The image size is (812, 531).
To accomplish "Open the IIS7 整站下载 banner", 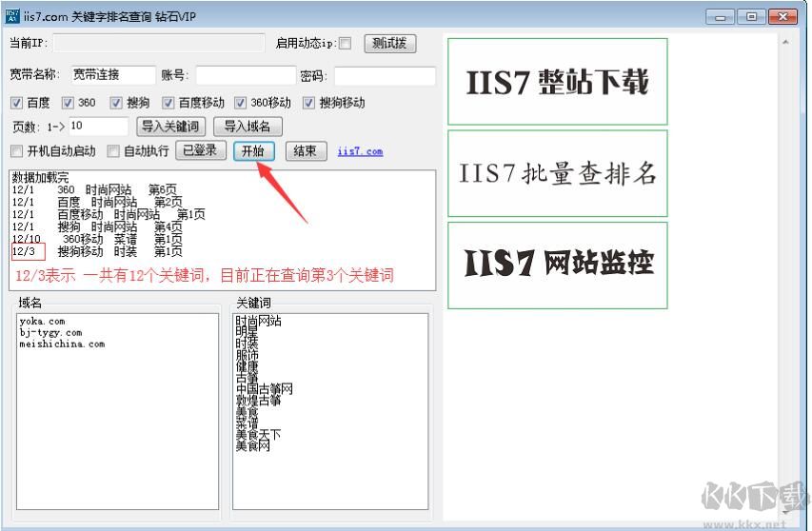I will coord(557,82).
